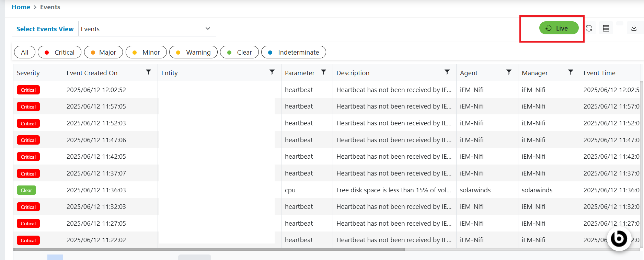
Task: Open the Entity column filter
Action: (x=272, y=72)
